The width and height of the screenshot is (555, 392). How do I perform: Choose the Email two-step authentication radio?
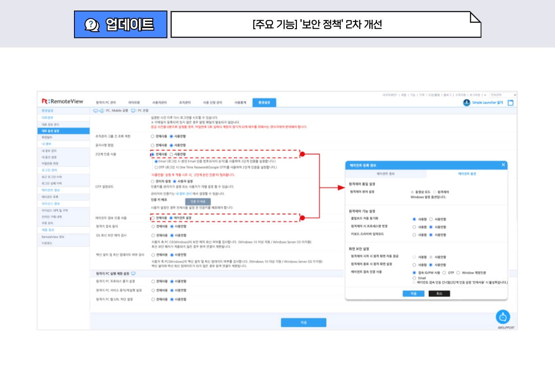(156, 161)
